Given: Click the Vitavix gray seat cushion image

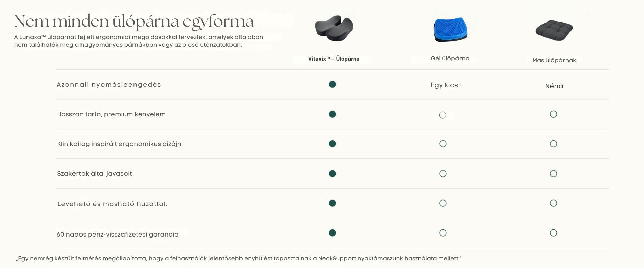Looking at the screenshot, I should [x=334, y=28].
